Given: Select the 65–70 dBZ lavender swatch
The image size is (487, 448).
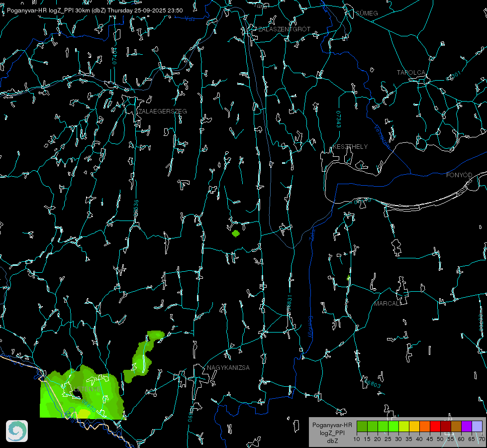Looking at the screenshot, I should pos(477,426).
